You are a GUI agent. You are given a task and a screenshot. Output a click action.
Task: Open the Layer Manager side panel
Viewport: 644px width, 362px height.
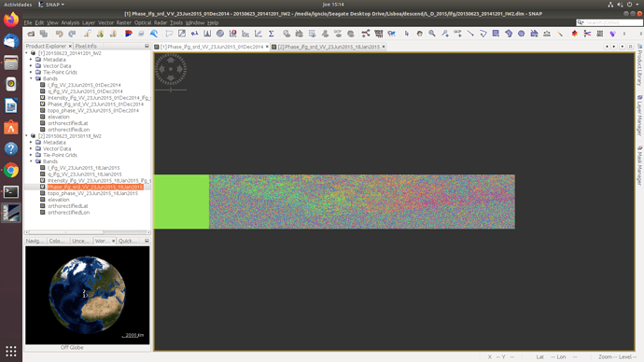639,116
